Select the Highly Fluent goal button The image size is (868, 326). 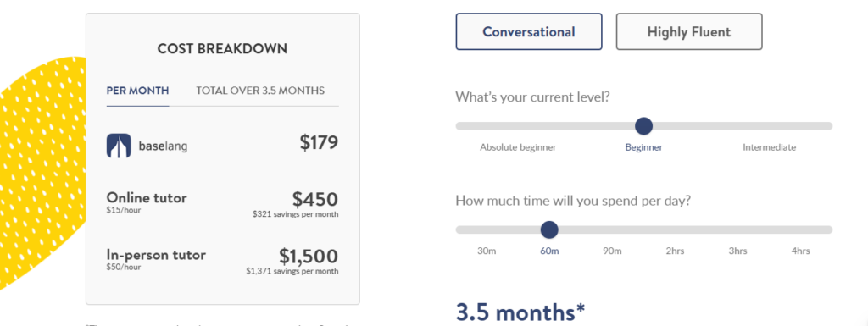tap(689, 31)
